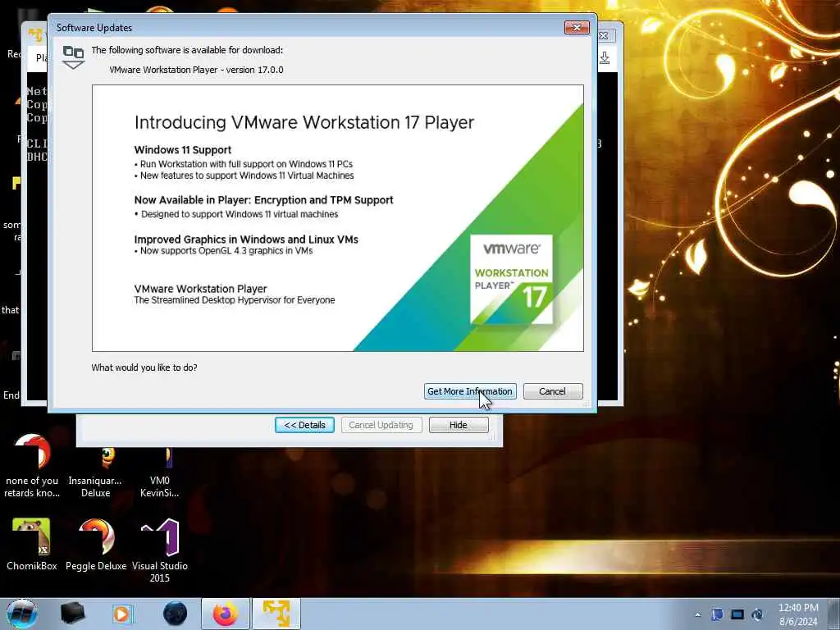Image resolution: width=840 pixels, height=630 pixels.
Task: Click the power/update icon in the system tray
Action: (x=757, y=614)
